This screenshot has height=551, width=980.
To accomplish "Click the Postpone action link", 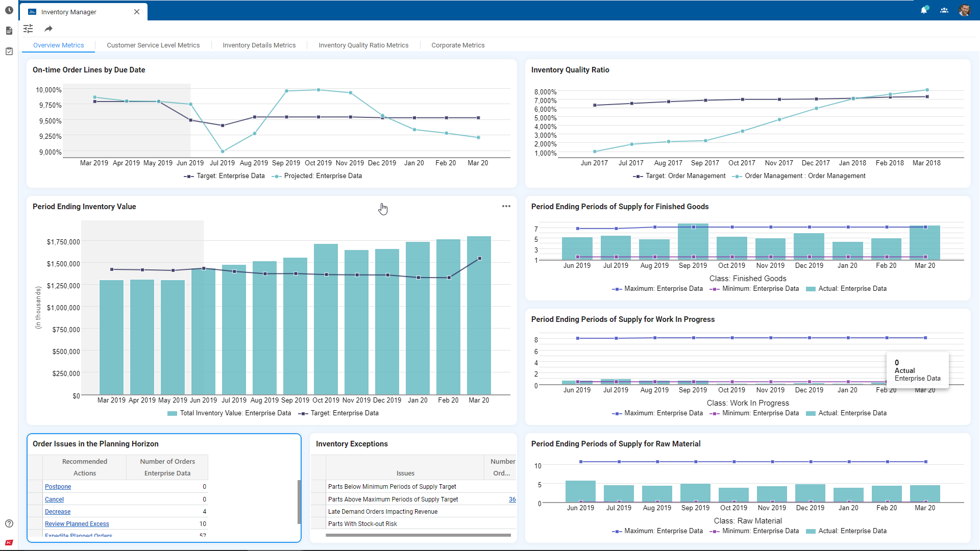I will [58, 487].
